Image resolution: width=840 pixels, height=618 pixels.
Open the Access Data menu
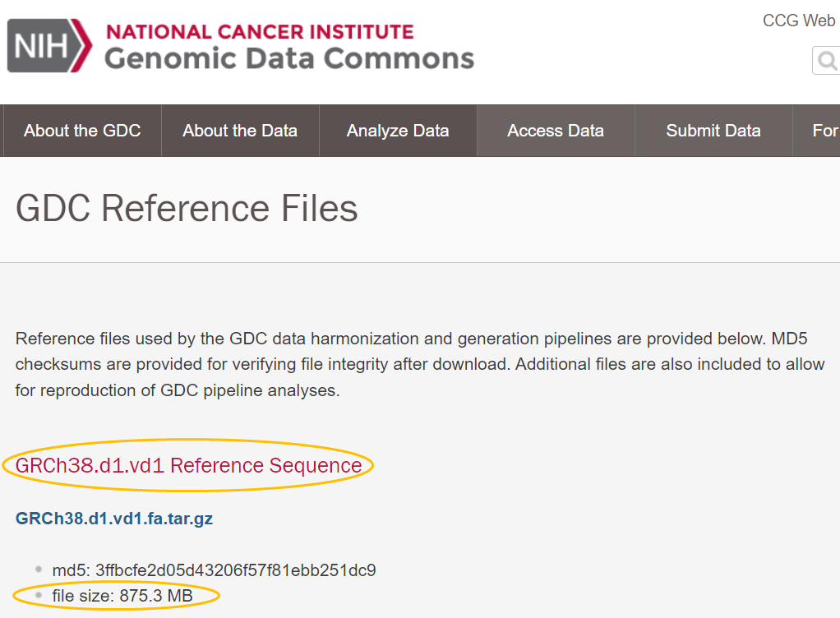[x=556, y=131]
